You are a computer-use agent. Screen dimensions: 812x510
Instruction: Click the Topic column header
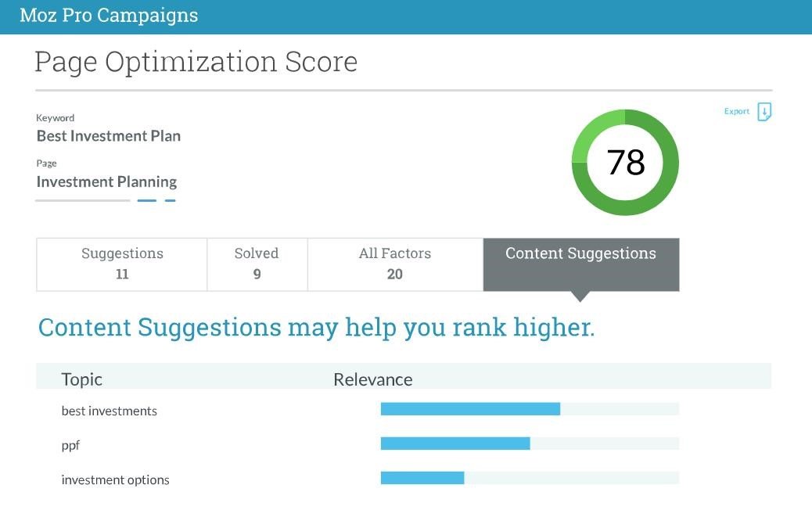point(82,379)
